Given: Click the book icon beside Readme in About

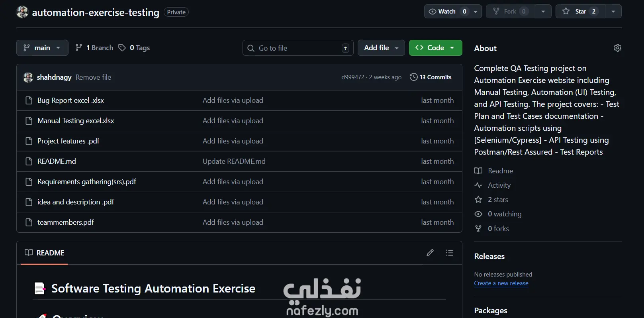Looking at the screenshot, I should [x=478, y=171].
